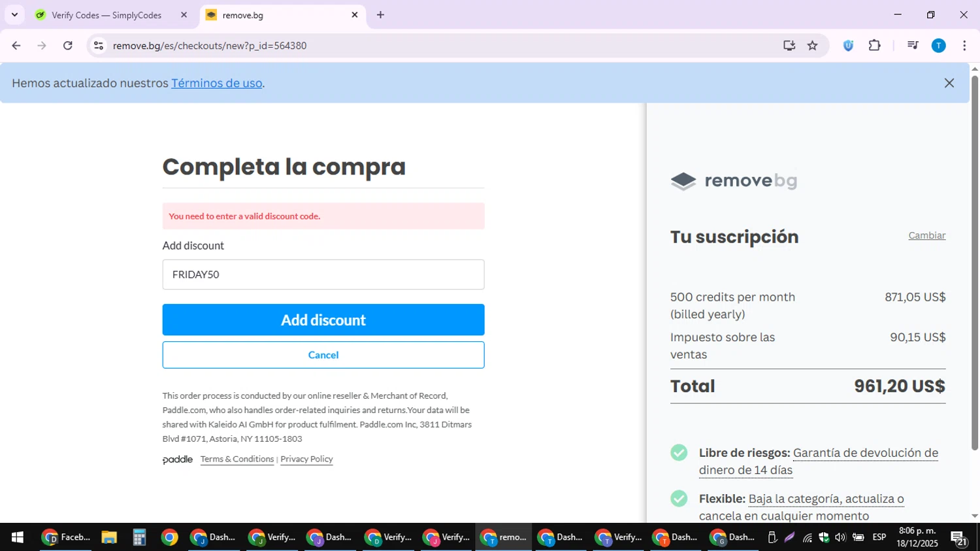Click the Add discount button

(323, 320)
